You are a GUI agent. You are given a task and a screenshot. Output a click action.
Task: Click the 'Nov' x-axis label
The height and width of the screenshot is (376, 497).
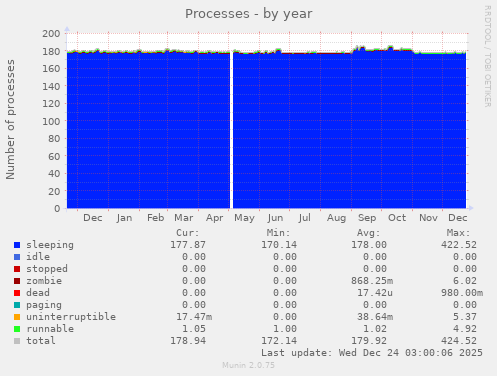tap(428, 218)
